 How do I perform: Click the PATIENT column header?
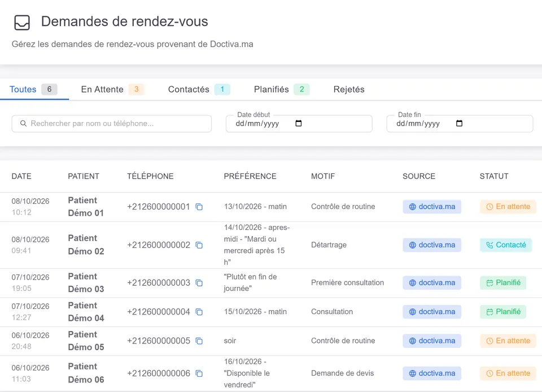click(84, 176)
